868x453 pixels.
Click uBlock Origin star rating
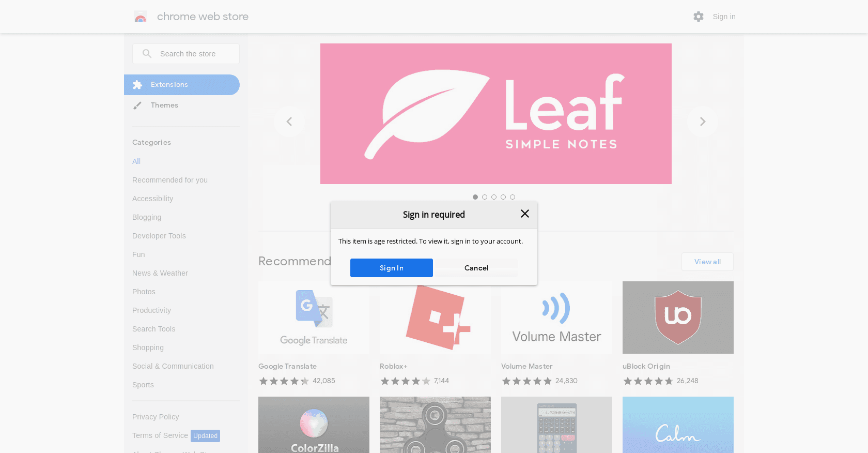click(648, 381)
